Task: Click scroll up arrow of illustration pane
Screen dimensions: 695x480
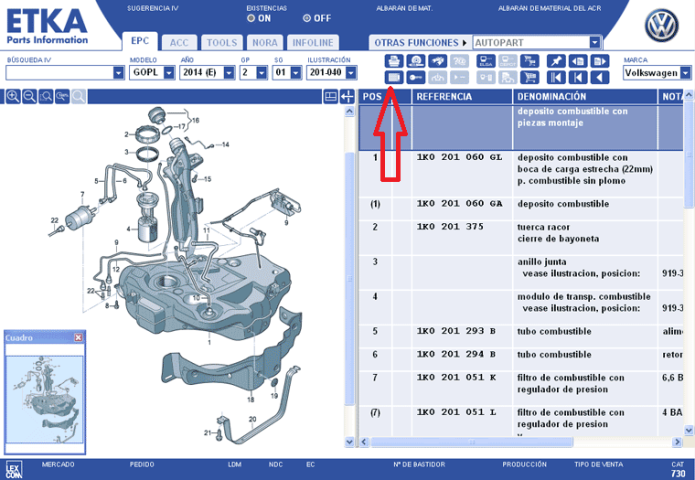Action: click(x=349, y=111)
